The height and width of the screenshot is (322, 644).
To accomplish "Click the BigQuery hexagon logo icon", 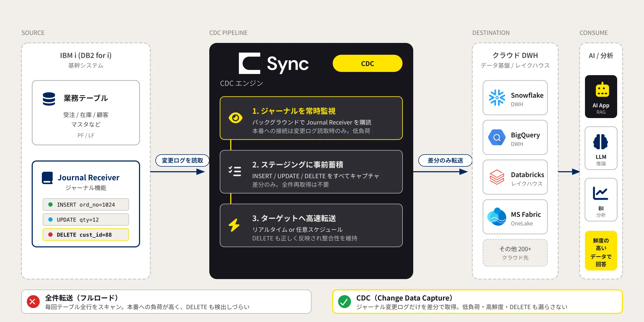I will click(497, 137).
